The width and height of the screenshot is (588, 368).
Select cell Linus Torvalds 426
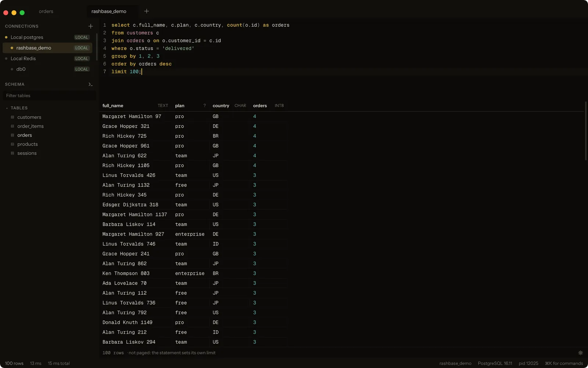[x=129, y=175]
